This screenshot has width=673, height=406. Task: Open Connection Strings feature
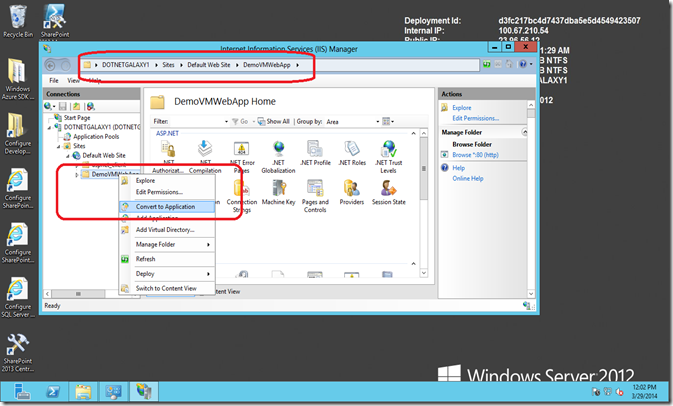click(x=242, y=196)
